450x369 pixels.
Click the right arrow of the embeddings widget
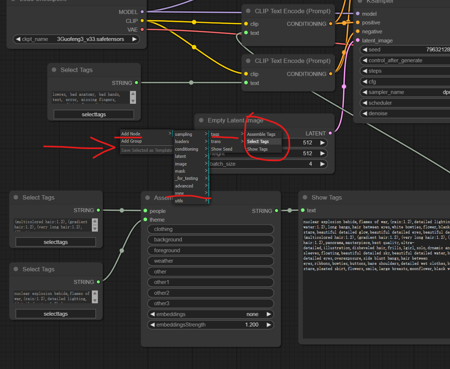pyautogui.click(x=269, y=314)
